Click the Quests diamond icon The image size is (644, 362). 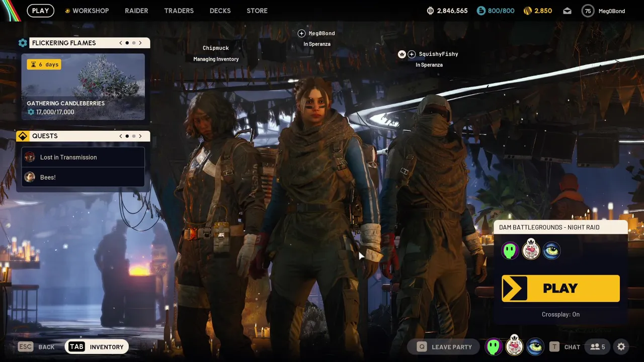click(23, 136)
